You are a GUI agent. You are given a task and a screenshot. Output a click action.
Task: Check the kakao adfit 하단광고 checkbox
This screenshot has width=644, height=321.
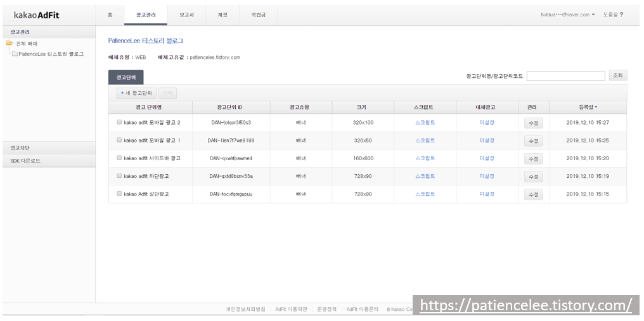[119, 175]
